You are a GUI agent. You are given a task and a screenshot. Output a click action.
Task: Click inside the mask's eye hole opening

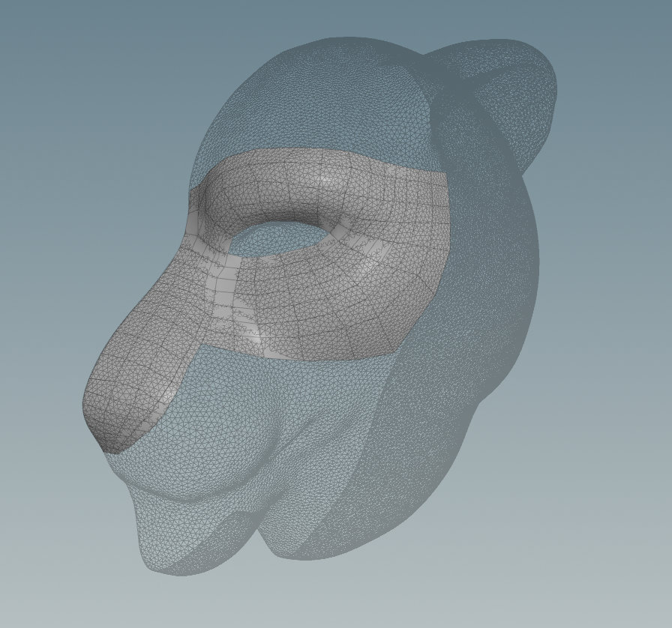coord(281,238)
